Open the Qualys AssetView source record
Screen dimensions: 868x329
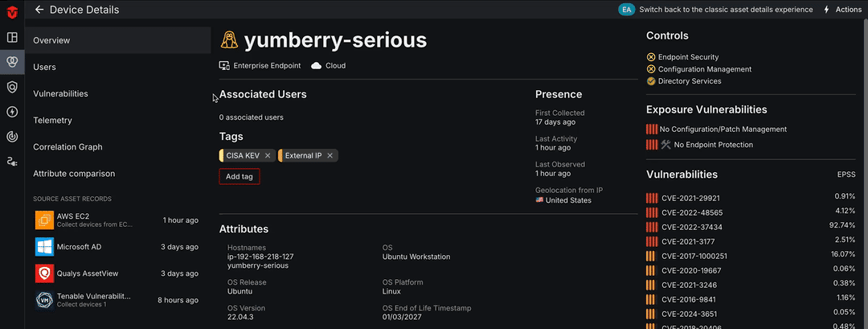tap(117, 273)
